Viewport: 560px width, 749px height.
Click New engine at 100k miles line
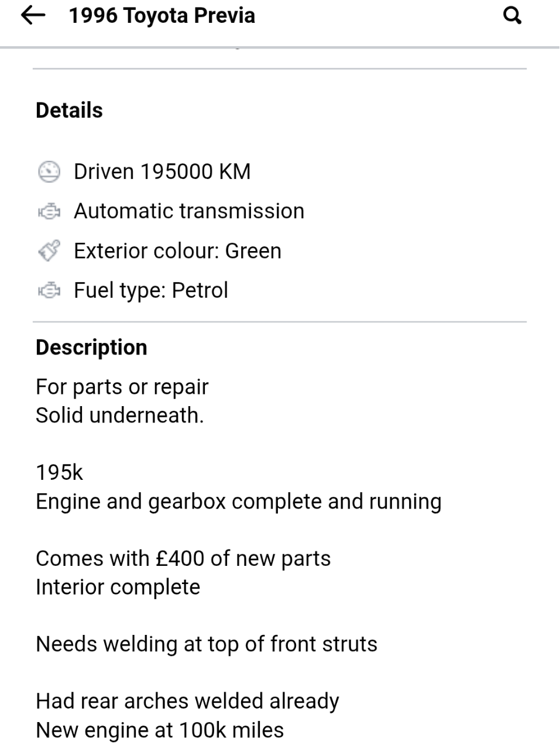[160, 730]
